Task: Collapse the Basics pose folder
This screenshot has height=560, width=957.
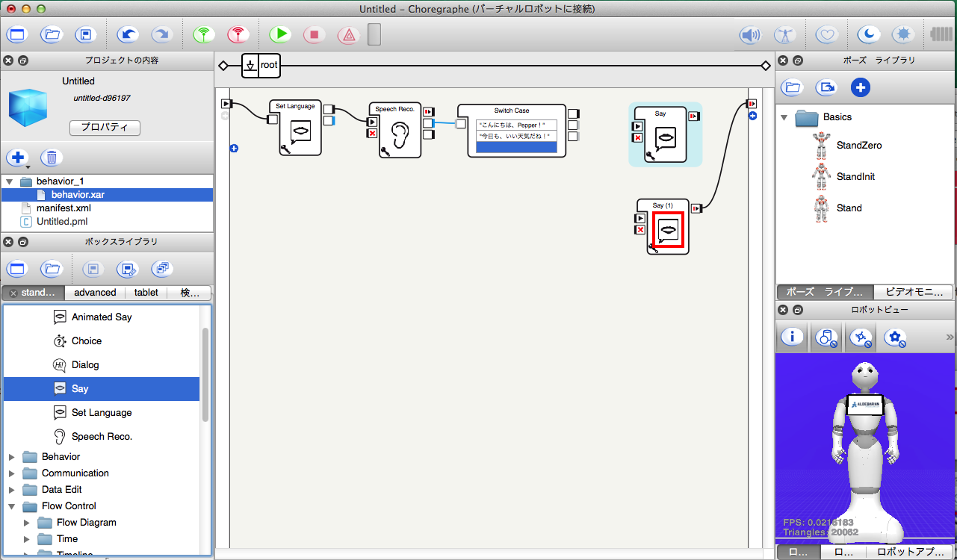Action: [784, 117]
